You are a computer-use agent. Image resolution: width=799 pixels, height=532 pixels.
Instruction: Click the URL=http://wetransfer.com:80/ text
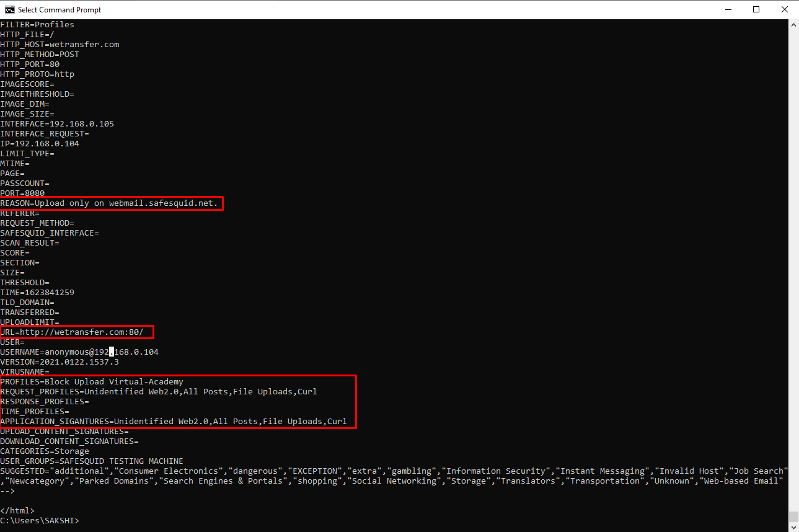74,332
